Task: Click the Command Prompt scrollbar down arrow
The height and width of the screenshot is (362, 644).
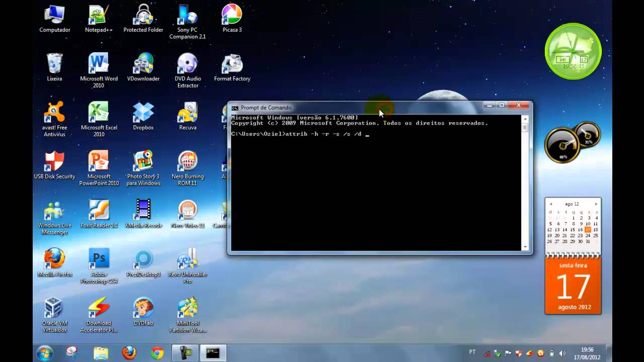Action: point(525,247)
